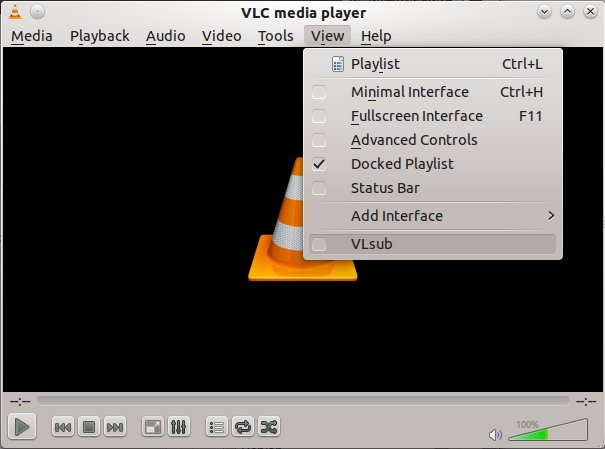Mute audio via speaker icon

[495, 435]
